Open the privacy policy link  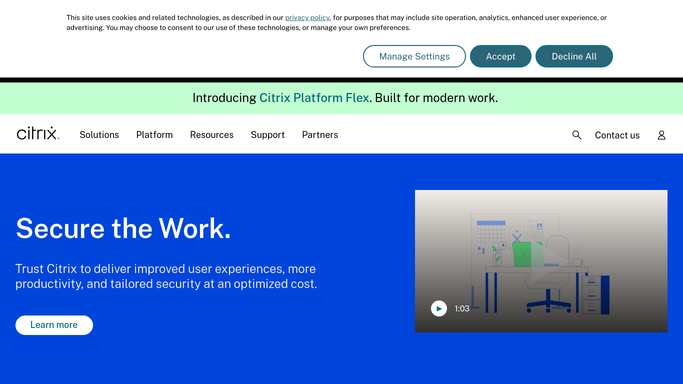click(x=307, y=17)
